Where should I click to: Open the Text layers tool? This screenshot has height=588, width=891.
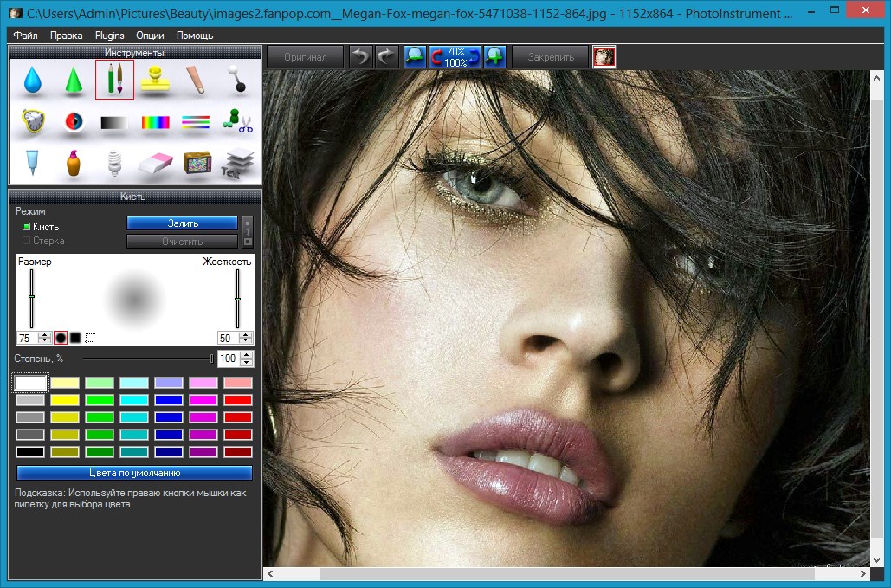tap(237, 163)
